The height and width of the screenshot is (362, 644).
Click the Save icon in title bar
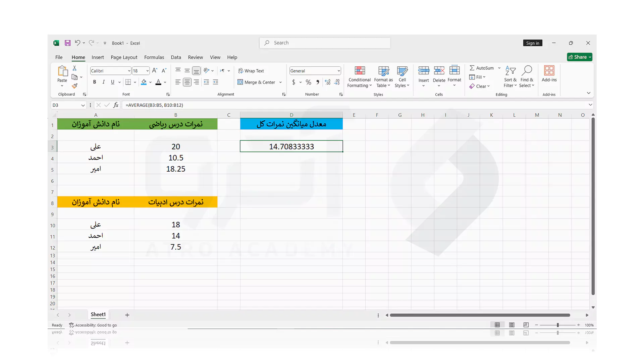click(67, 43)
